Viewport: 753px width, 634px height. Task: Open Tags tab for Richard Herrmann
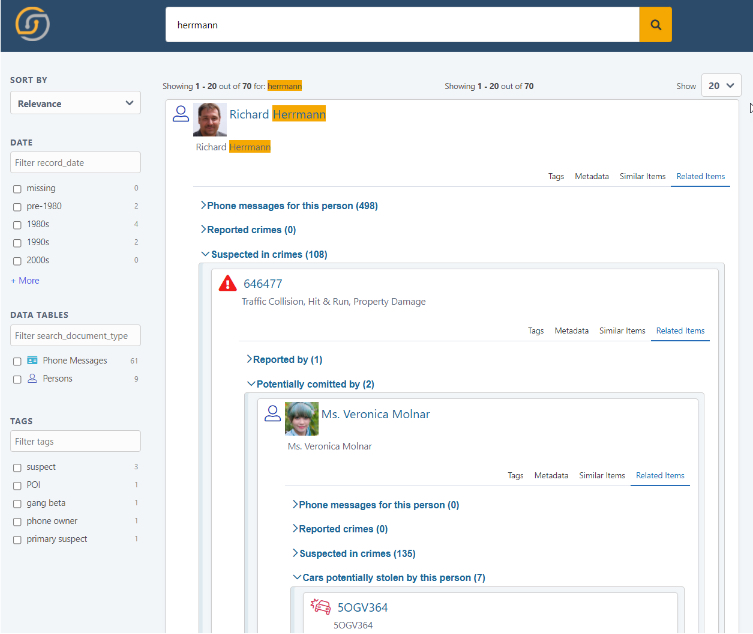point(556,176)
